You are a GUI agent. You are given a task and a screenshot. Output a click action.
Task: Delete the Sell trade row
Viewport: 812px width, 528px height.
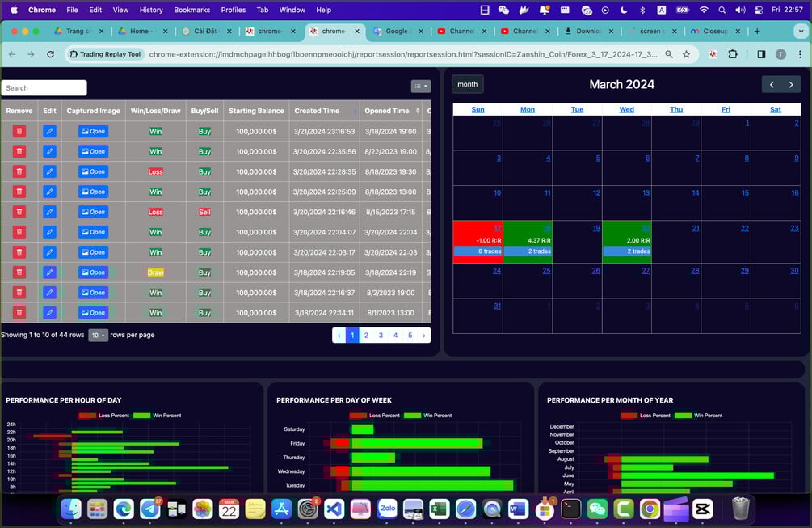[x=19, y=212]
